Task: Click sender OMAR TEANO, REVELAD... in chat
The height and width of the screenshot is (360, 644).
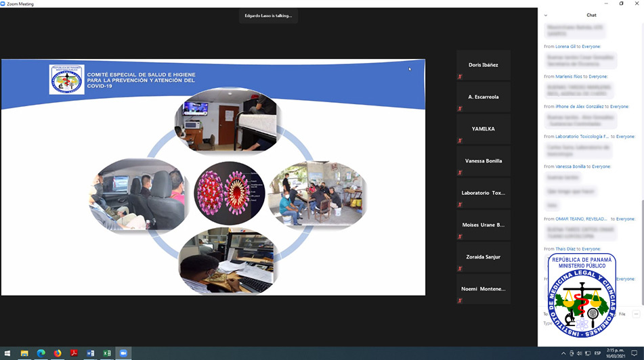Action: pyautogui.click(x=581, y=219)
